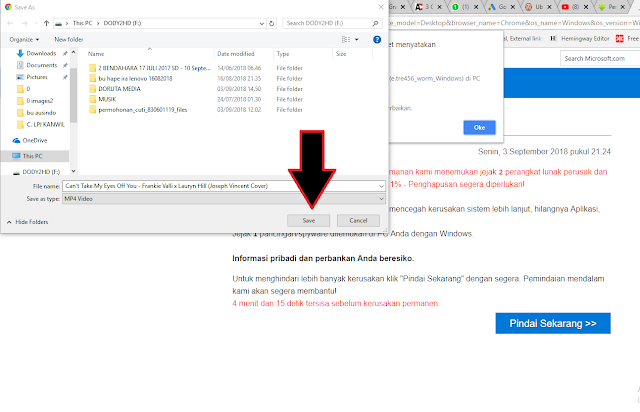Click the Search Microsoft.com field
The height and width of the screenshot is (412, 640).
[x=600, y=58]
